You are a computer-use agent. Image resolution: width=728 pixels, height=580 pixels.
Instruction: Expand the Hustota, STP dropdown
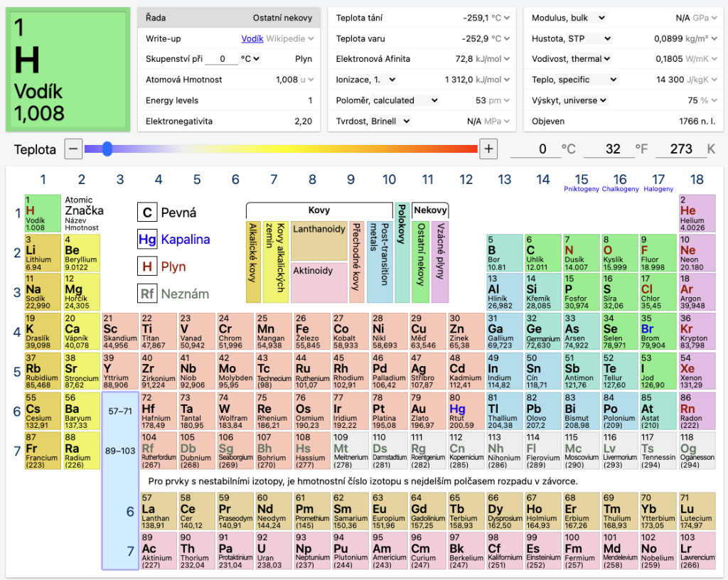pos(572,38)
